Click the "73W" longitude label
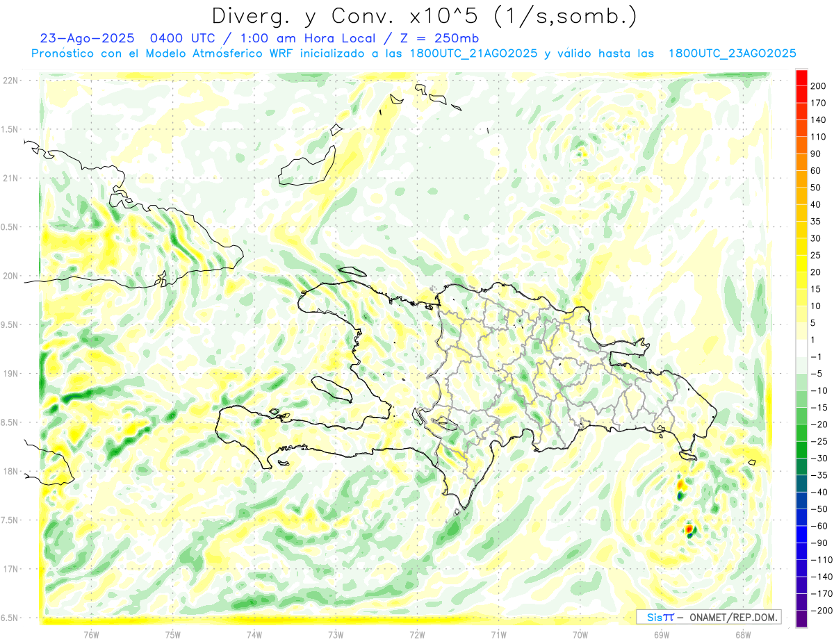The width and height of the screenshot is (834, 644). (336, 634)
